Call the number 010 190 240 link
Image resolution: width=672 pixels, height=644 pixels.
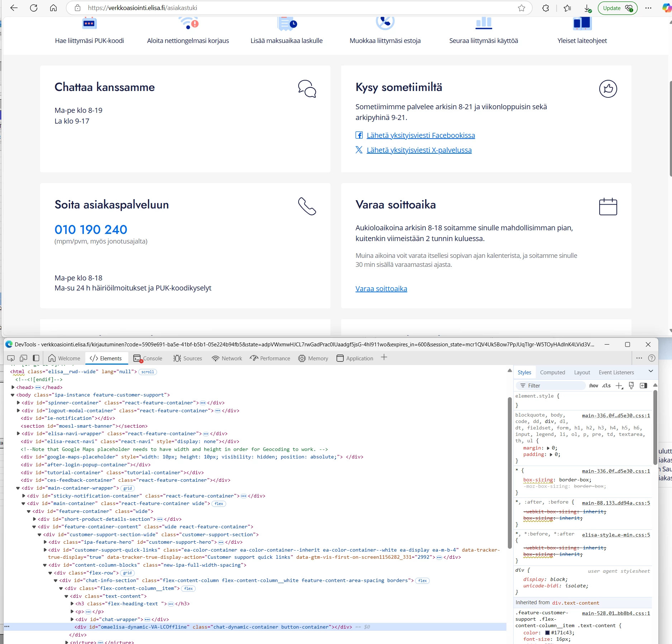[x=91, y=229]
